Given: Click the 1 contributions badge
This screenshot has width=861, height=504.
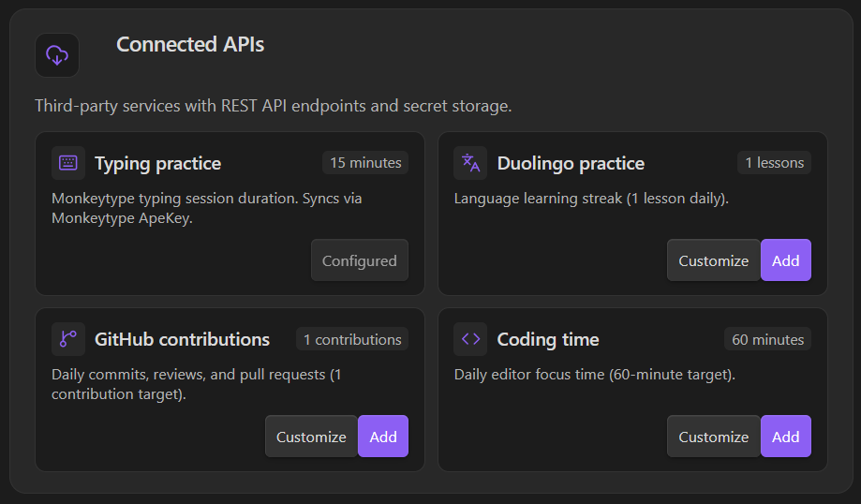Looking at the screenshot, I should (352, 339).
